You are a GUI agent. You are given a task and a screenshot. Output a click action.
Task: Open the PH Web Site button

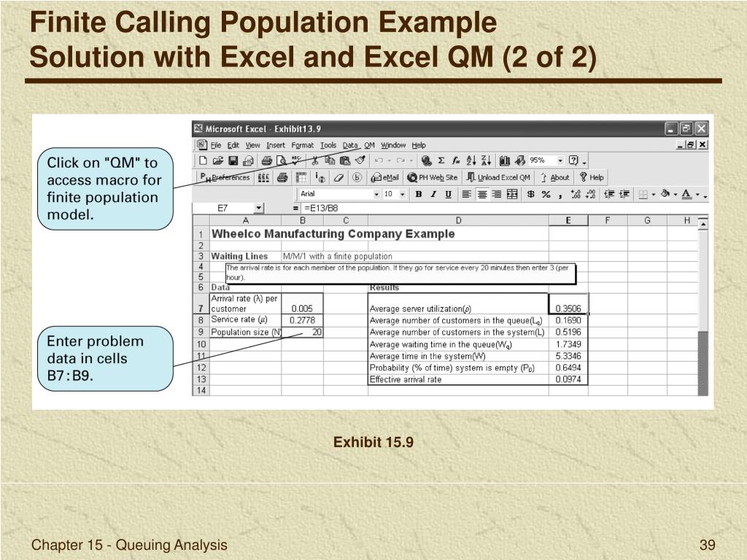433,178
